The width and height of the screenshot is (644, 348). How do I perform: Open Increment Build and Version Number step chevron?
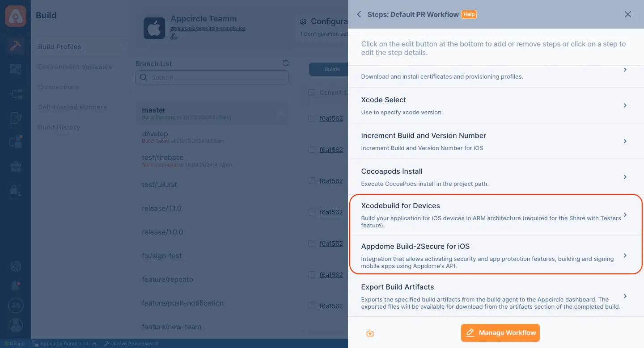click(x=625, y=141)
